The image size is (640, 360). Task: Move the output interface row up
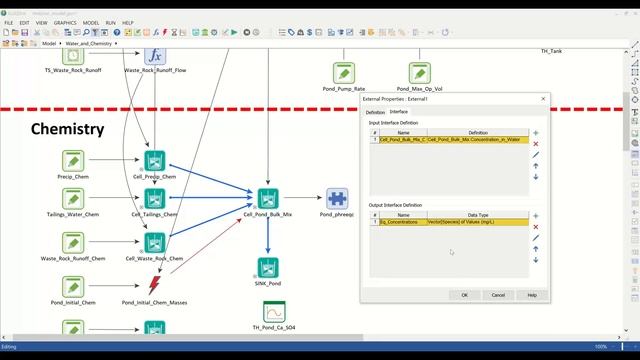pyautogui.click(x=536, y=249)
